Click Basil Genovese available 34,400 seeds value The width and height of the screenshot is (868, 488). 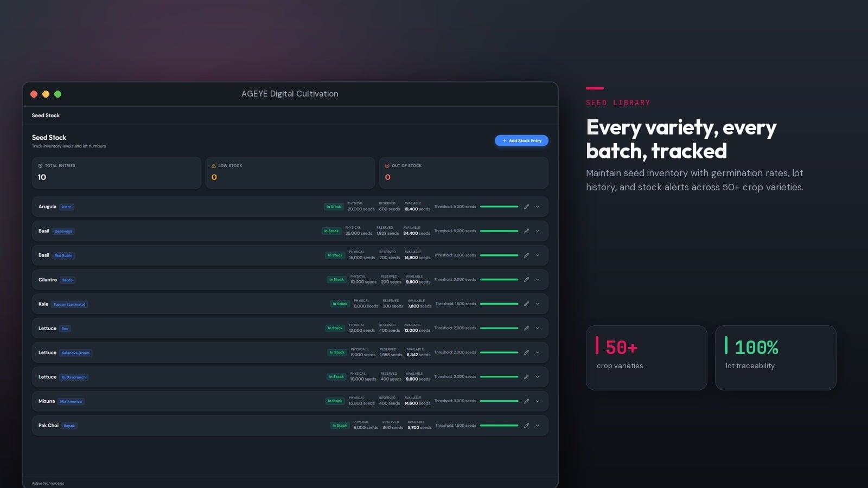(x=417, y=234)
